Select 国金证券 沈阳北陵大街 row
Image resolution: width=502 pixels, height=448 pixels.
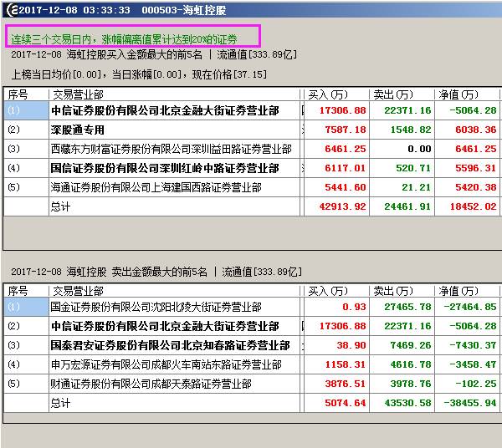point(156,307)
